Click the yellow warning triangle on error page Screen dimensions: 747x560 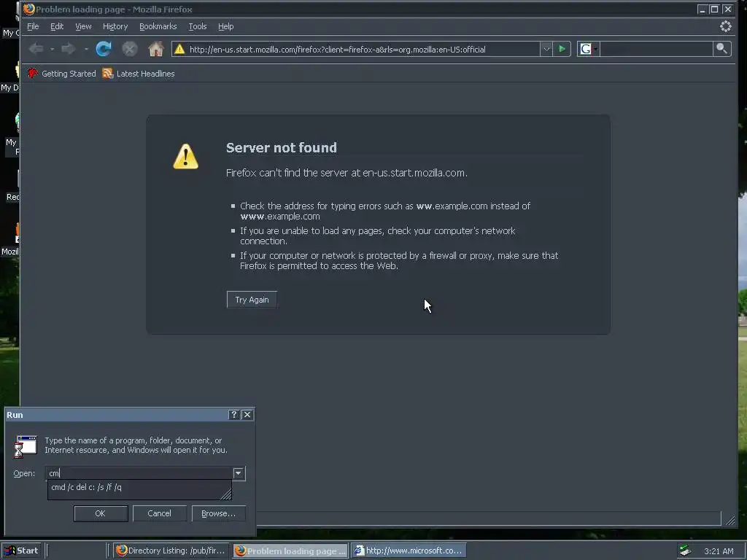coord(186,156)
